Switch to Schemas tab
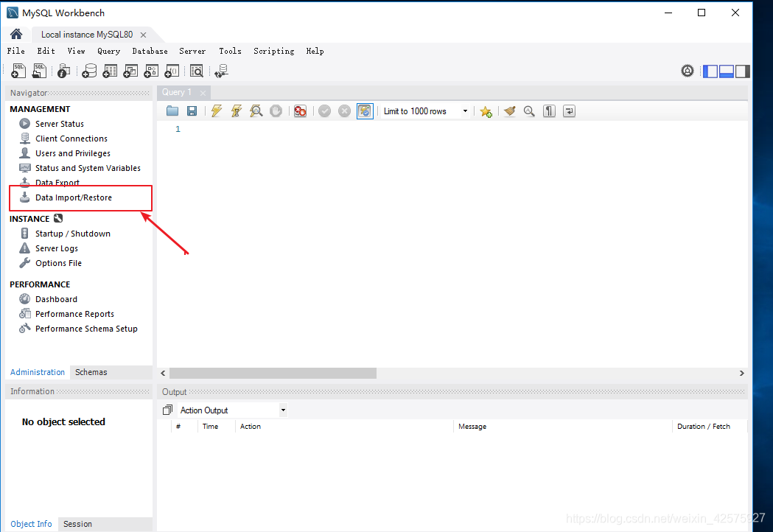 pos(91,372)
